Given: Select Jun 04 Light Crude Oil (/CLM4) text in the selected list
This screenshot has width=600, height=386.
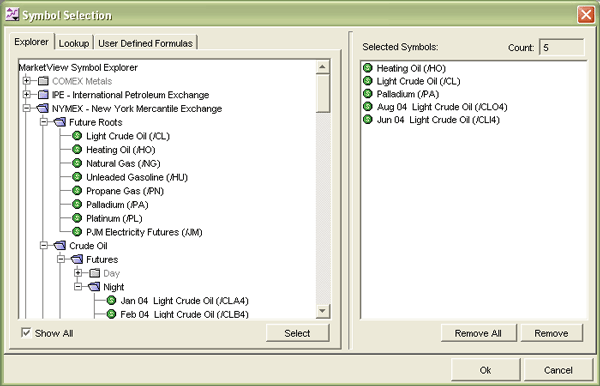Looking at the screenshot, I should pyautogui.click(x=439, y=120).
